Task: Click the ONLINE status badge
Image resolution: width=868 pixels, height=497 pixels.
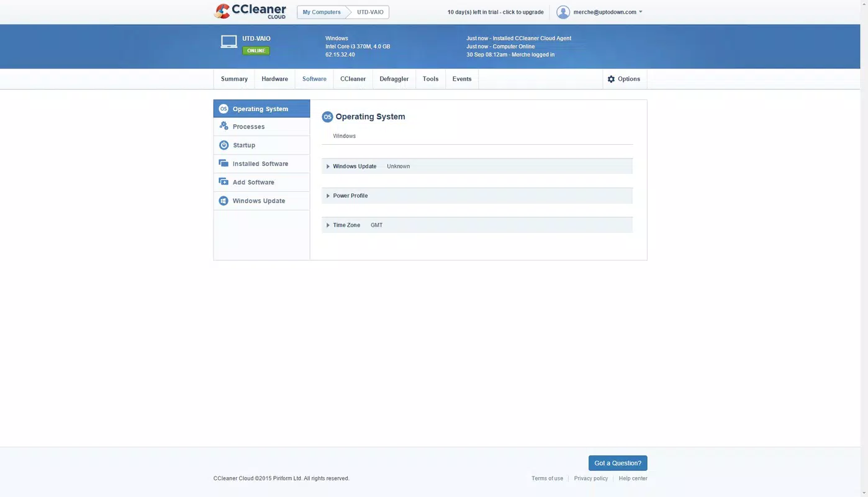Action: click(256, 50)
